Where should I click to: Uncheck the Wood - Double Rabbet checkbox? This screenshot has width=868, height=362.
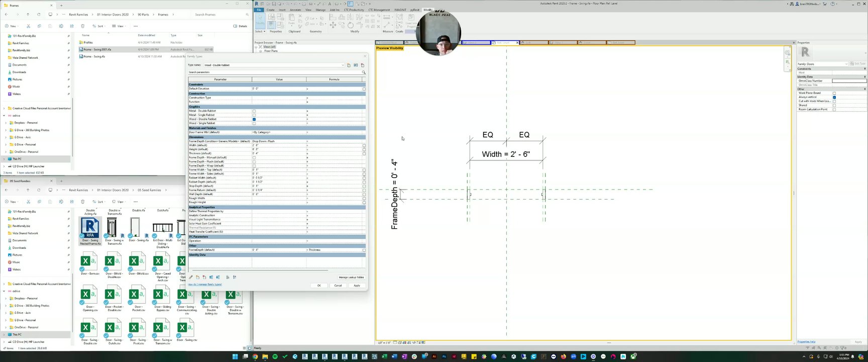tap(254, 119)
